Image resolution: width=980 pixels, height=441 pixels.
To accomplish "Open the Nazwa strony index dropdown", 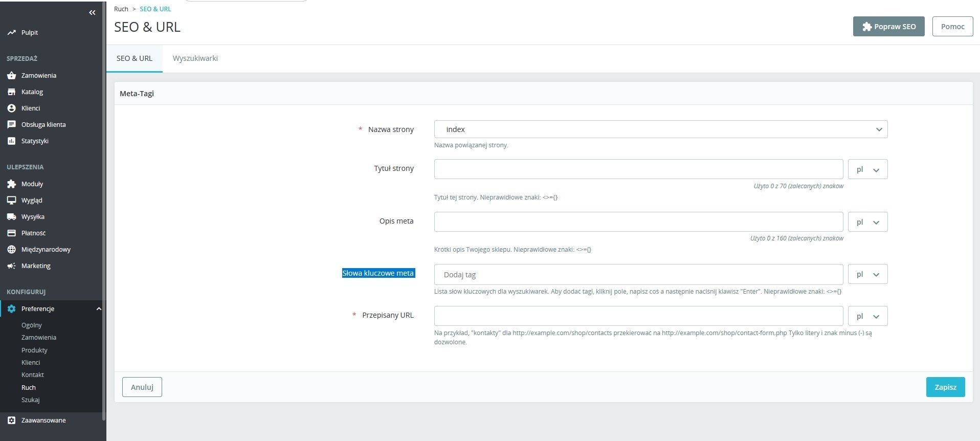I will coord(660,129).
